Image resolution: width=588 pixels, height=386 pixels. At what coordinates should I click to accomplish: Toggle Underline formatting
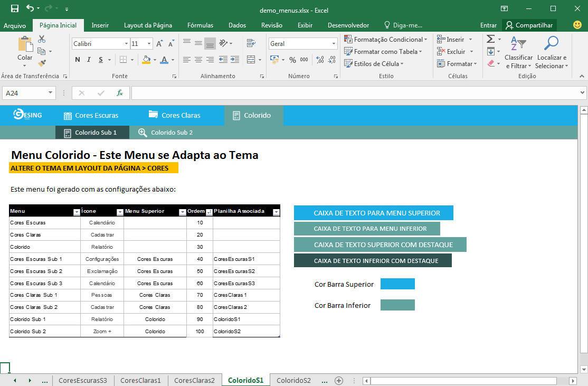click(x=100, y=60)
